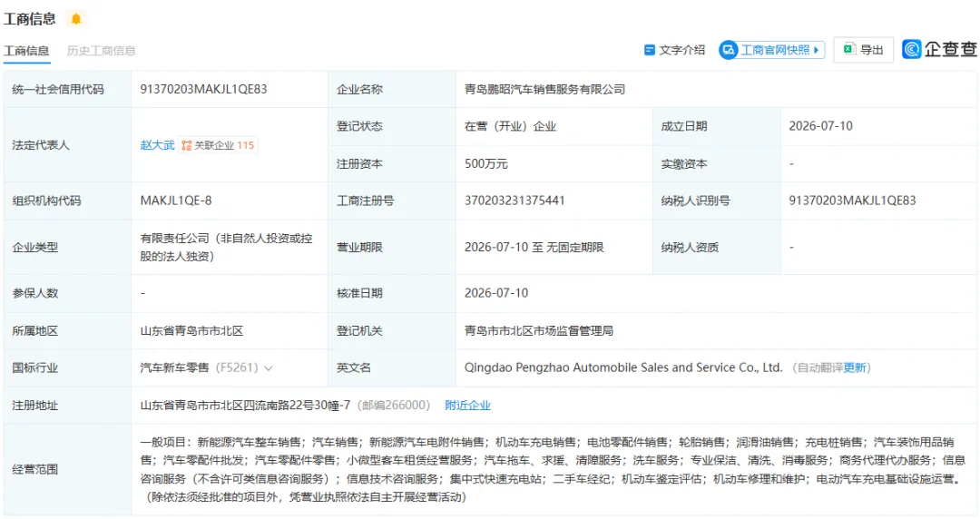Click the 国标行业 label
This screenshot has height=519, width=980.
point(35,367)
